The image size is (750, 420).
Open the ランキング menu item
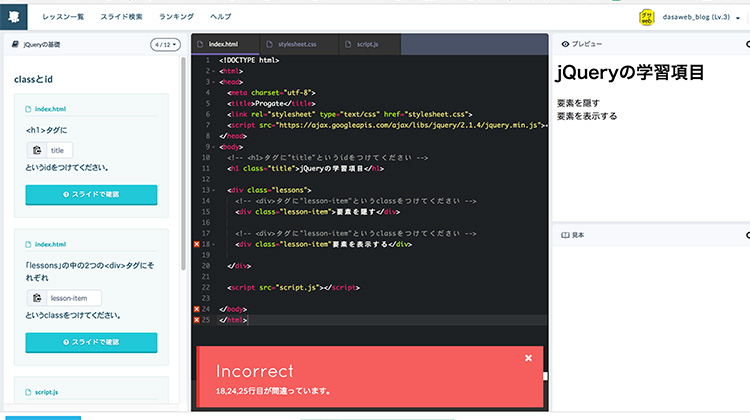[176, 17]
